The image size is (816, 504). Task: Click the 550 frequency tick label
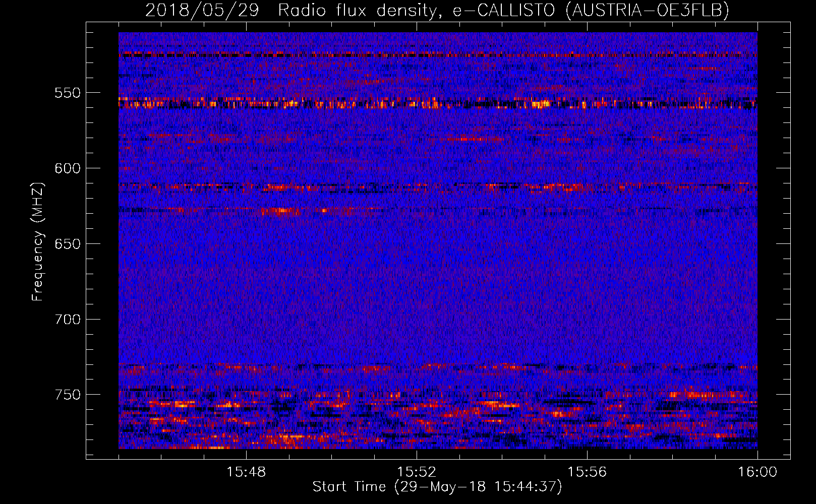[x=68, y=93]
